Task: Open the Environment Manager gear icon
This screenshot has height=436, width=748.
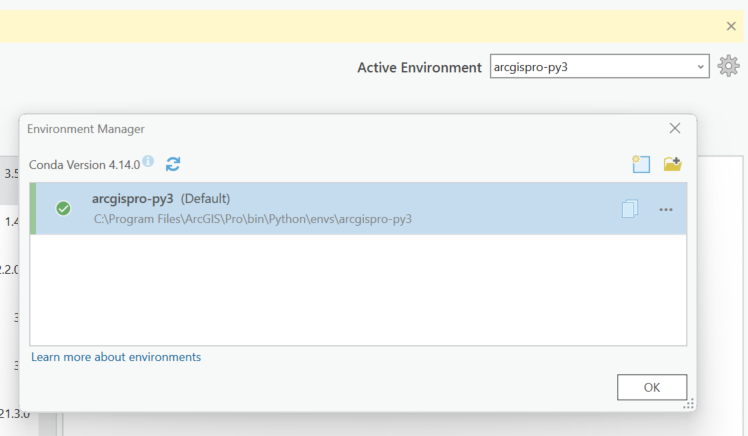Action: (728, 67)
